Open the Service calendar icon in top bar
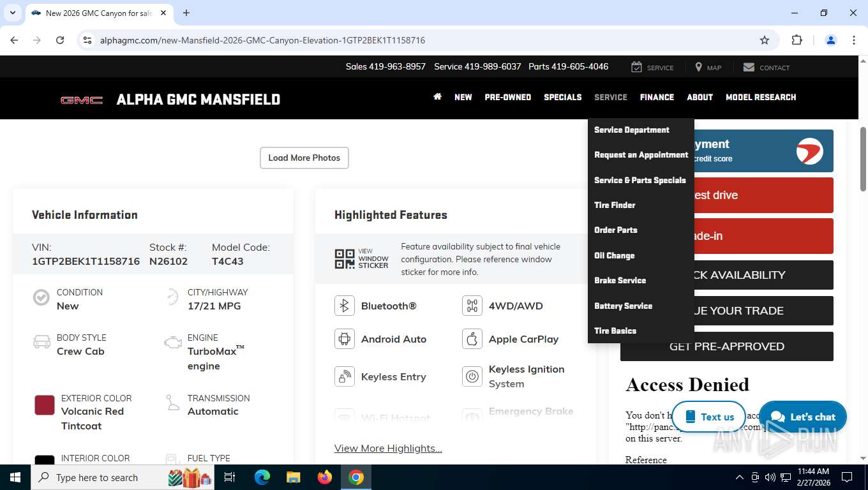Image resolution: width=868 pixels, height=490 pixels. coord(636,67)
